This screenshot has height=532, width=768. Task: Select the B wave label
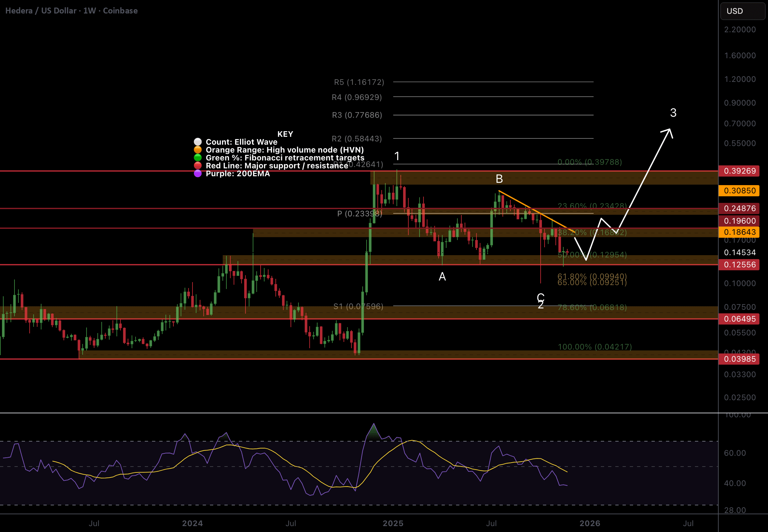pyautogui.click(x=499, y=179)
